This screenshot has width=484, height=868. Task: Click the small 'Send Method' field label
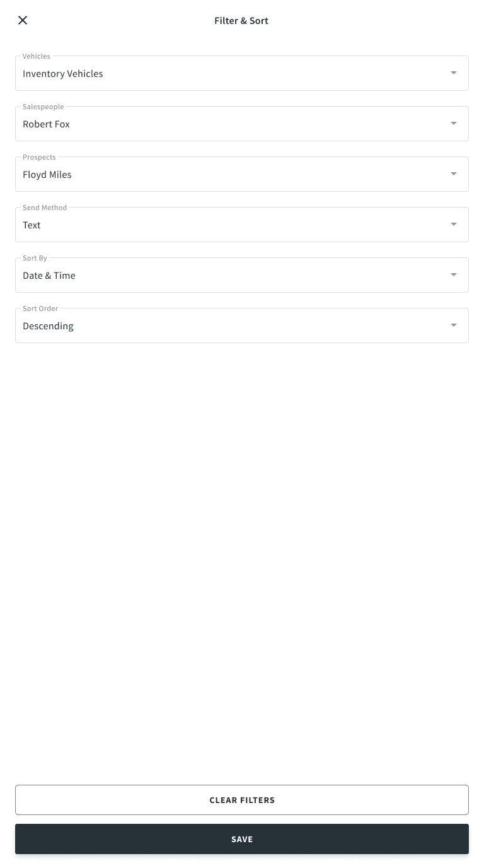pos(45,208)
